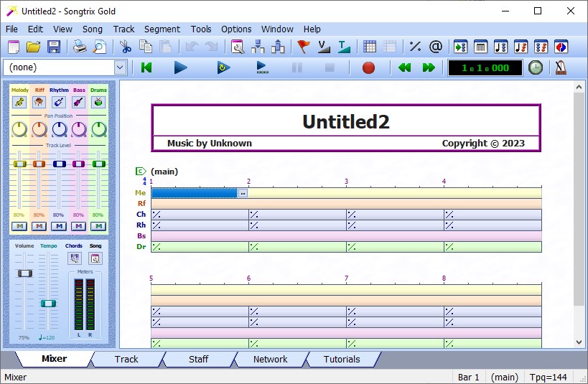Viewport: 588px width, 384px height.
Task: Step back with the green rewind button
Action: coord(405,68)
